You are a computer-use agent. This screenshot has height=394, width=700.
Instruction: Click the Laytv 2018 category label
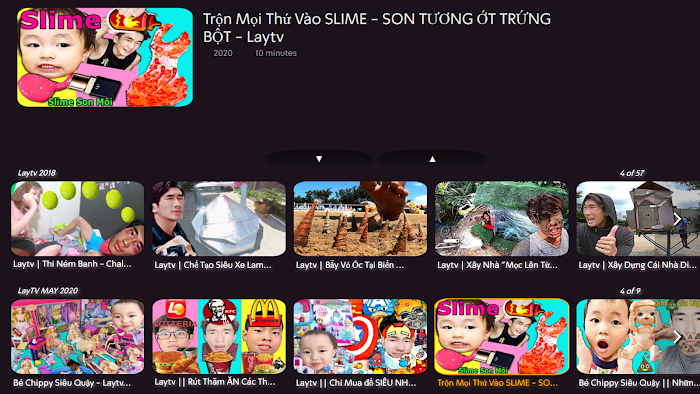tap(37, 173)
